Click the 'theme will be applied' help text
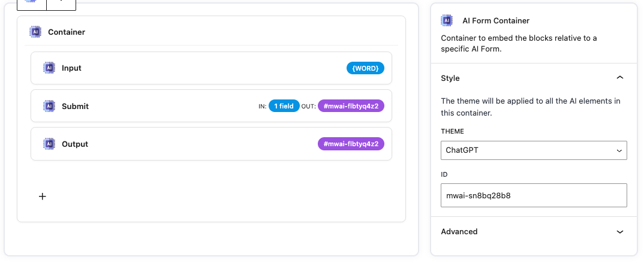The image size is (644, 263). click(x=531, y=107)
